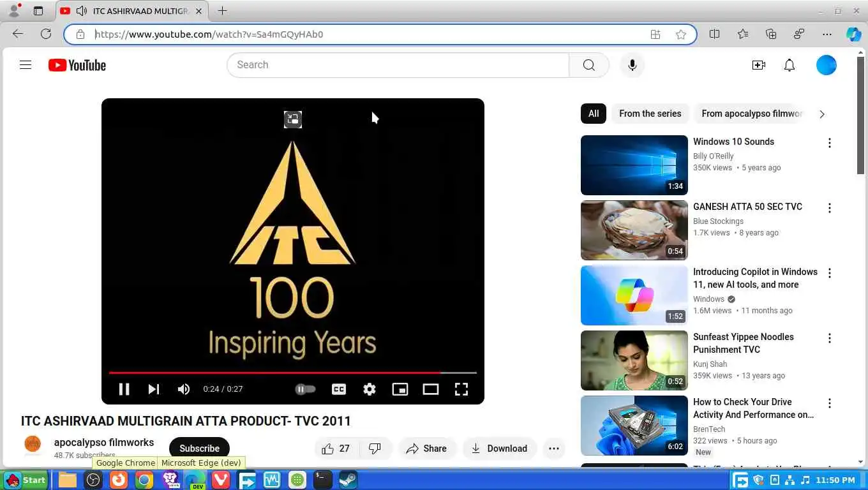Image resolution: width=868 pixels, height=490 pixels.
Task: Skip to the next video
Action: click(154, 389)
